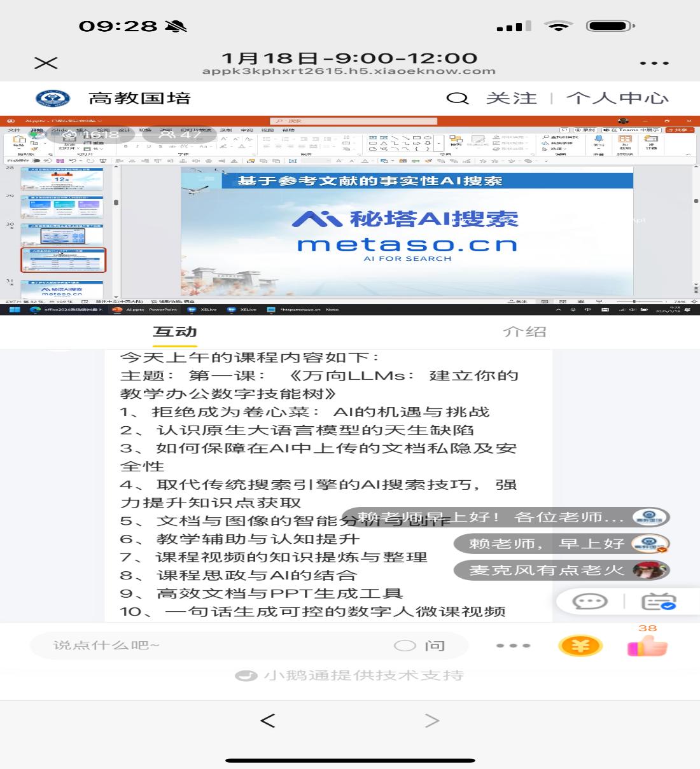Tap chat line 9、高效文档与PPT生成工具
The height and width of the screenshot is (769, 700).
pos(262,593)
